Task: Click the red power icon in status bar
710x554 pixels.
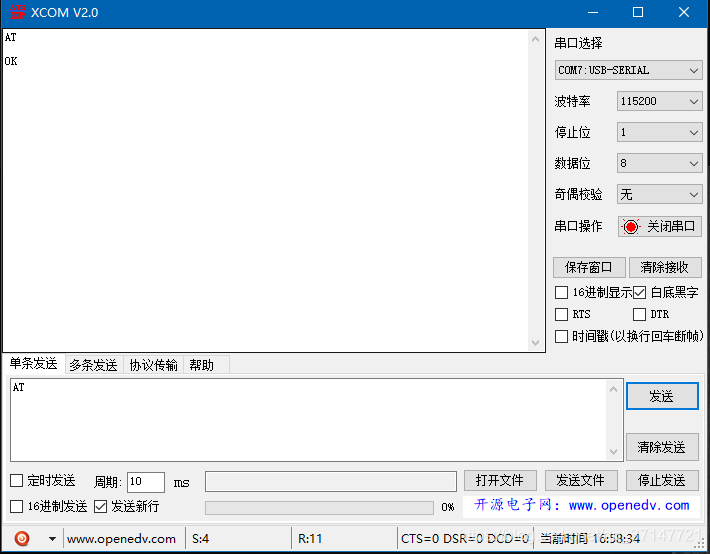Action: point(22,538)
